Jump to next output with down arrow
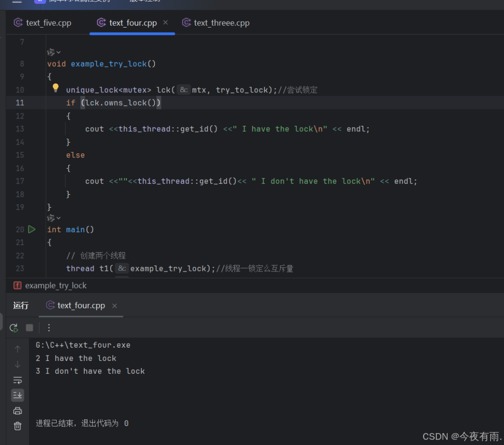The height and width of the screenshot is (445, 504). click(17, 364)
